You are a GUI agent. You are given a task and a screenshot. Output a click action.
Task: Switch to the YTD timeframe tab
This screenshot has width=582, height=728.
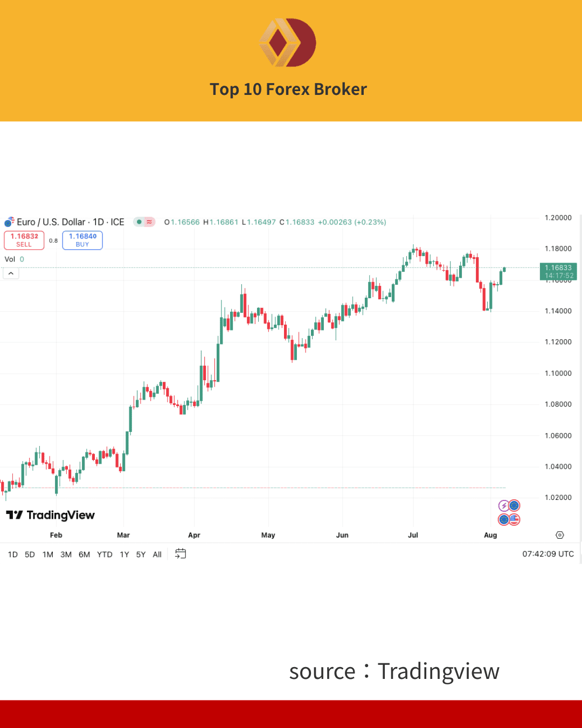(x=105, y=554)
